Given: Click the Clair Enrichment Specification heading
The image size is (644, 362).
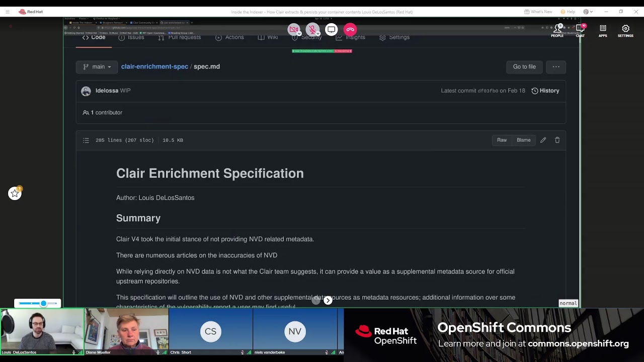Looking at the screenshot, I should (210, 173).
